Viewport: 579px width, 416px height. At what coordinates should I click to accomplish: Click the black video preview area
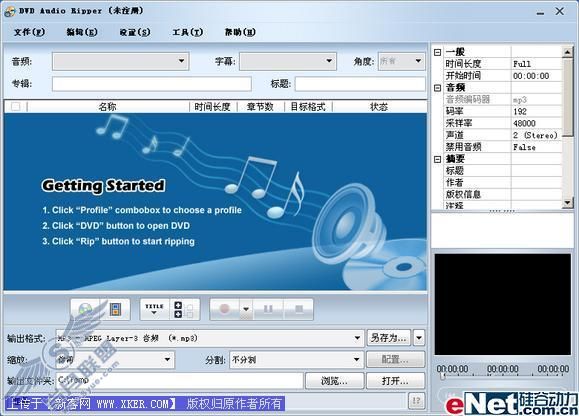tap(503, 304)
